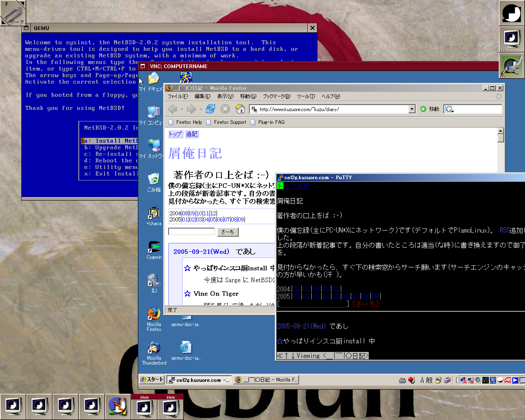Click the さーち search button

point(228,232)
